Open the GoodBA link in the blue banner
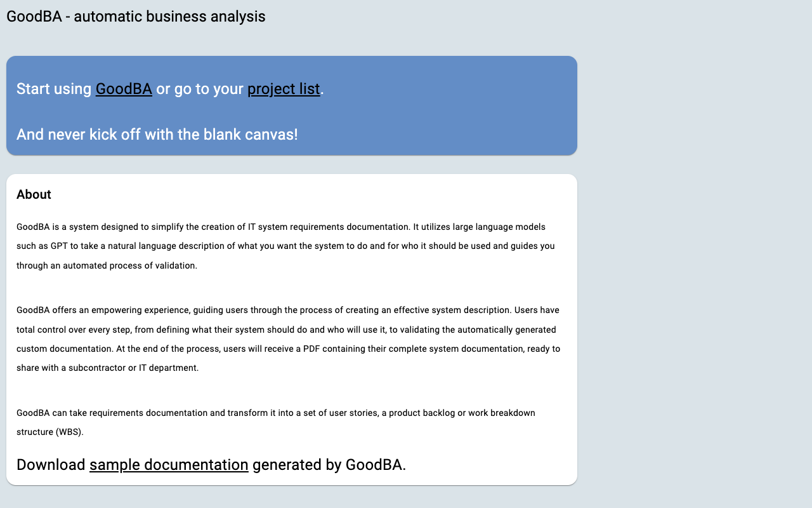Image resolution: width=812 pixels, height=508 pixels. [124, 89]
